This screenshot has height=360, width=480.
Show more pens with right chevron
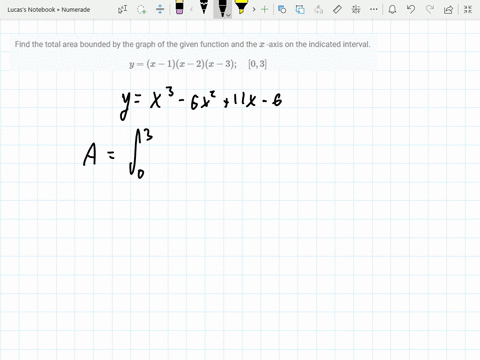(x=254, y=9)
